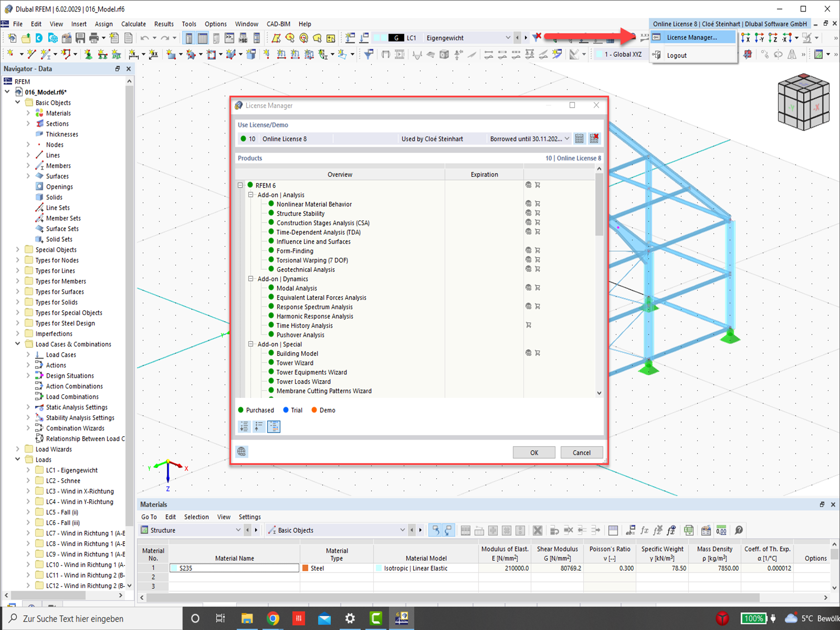Click the filter funnel icon in second toolbar
Screen dimensions: 840x630
point(369,54)
